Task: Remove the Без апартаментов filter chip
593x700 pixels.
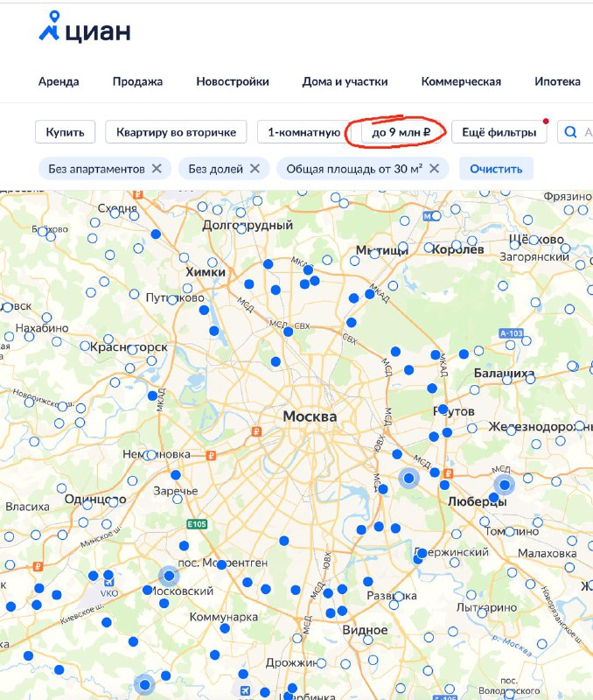Action: point(157,169)
